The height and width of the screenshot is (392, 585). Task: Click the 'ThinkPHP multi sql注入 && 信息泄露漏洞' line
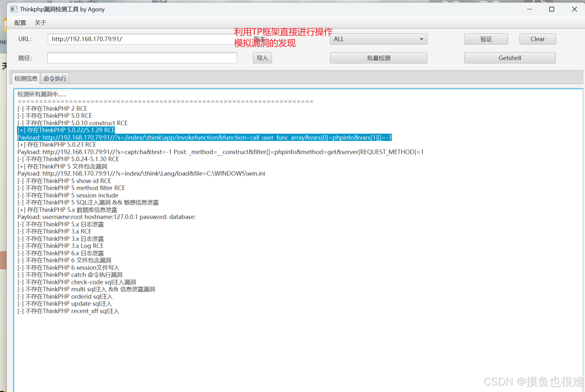(86, 289)
